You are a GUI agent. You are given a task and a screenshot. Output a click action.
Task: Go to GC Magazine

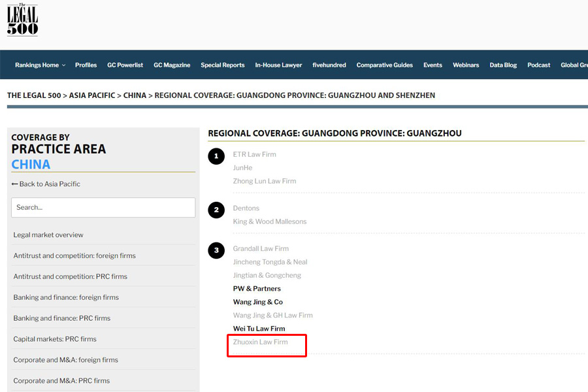(172, 65)
